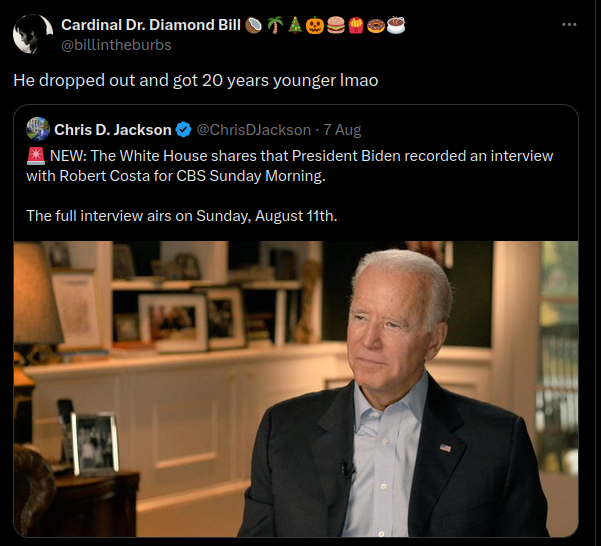Viewport: 601px width, 546px height.
Task: Click the hamburger emoji in the name
Action: (x=334, y=24)
